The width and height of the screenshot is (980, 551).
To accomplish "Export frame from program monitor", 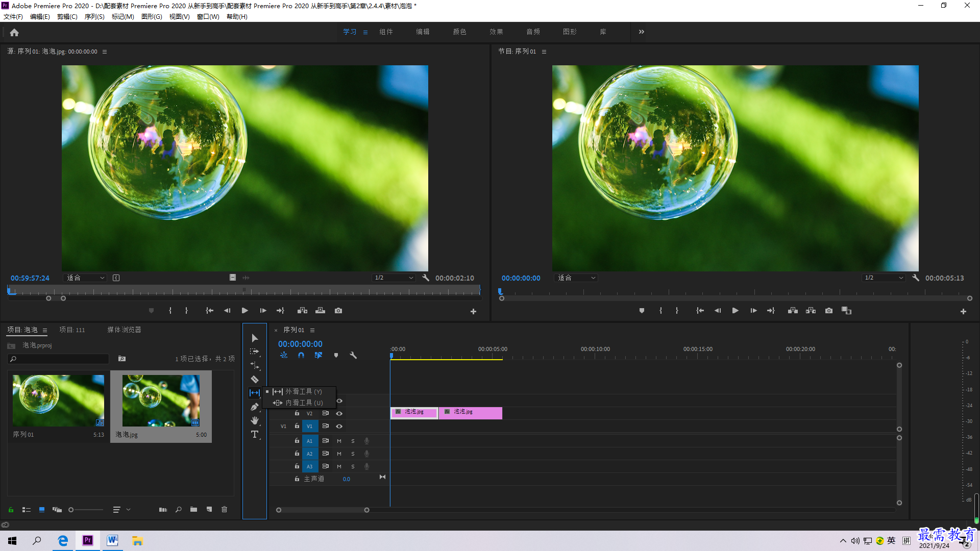I will tap(829, 311).
